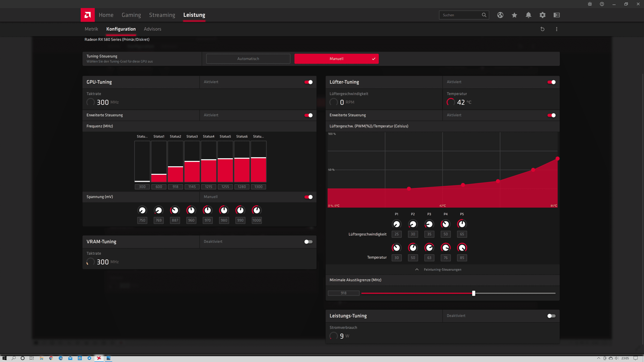Enable the VRAM-Tuning switch

(308, 242)
